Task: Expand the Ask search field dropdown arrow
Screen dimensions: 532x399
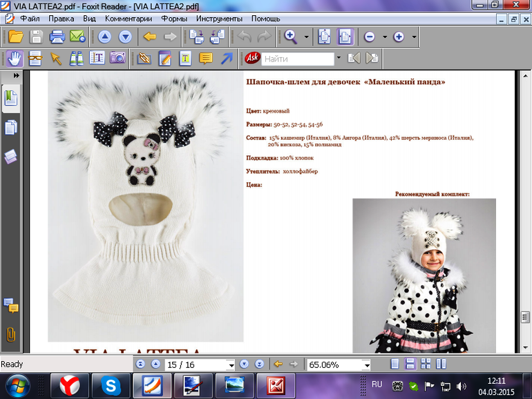Action: (x=339, y=59)
